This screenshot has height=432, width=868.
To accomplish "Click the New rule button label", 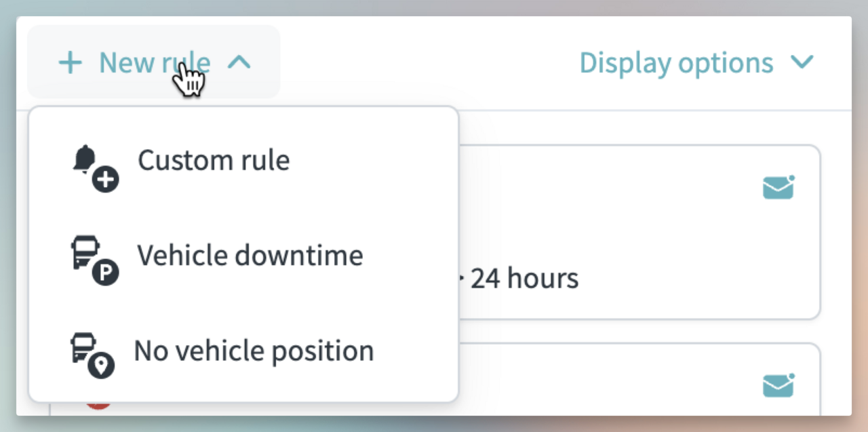I will (x=155, y=63).
